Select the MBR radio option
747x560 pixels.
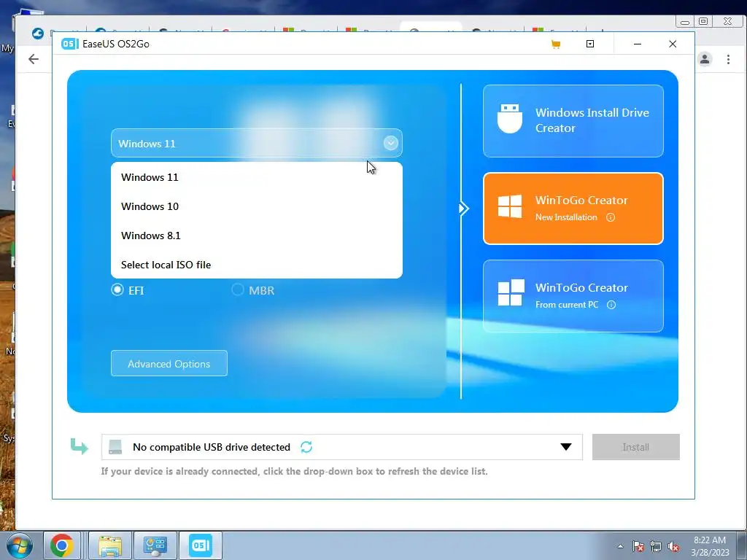pos(237,289)
